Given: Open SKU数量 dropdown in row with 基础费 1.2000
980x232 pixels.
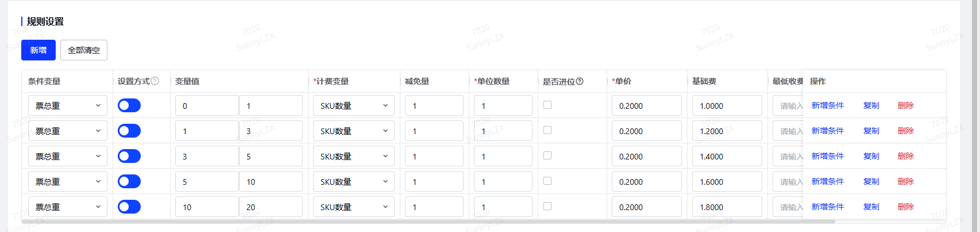Looking at the screenshot, I should click(354, 131).
